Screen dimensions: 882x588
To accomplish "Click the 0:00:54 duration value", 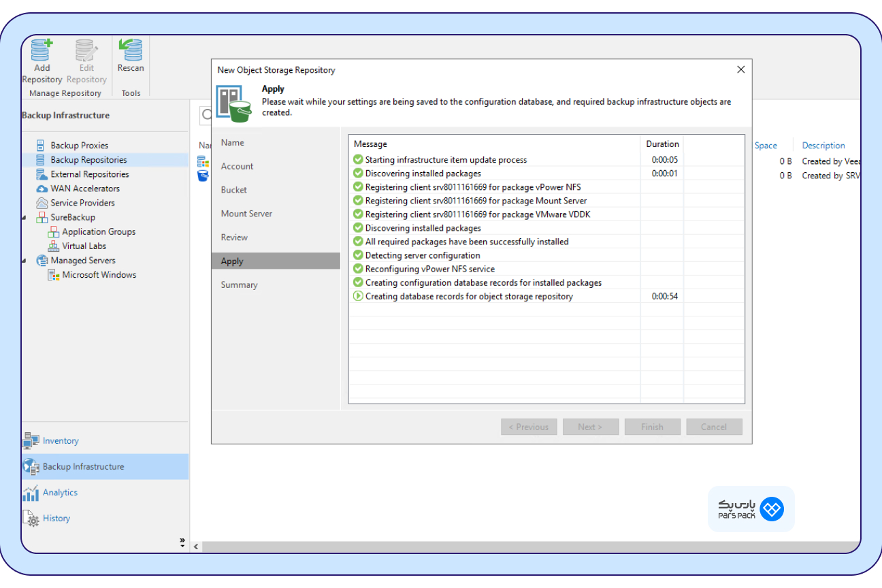I will pyautogui.click(x=665, y=296).
